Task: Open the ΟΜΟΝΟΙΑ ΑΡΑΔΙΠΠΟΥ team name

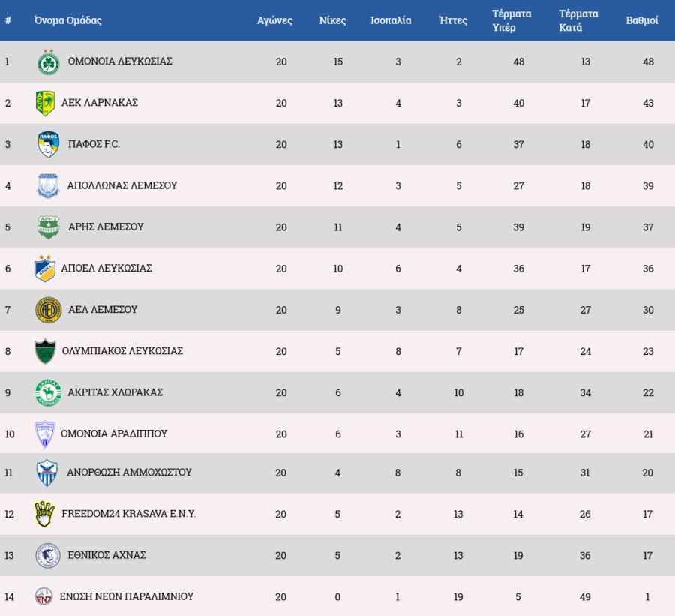Action: [x=114, y=434]
